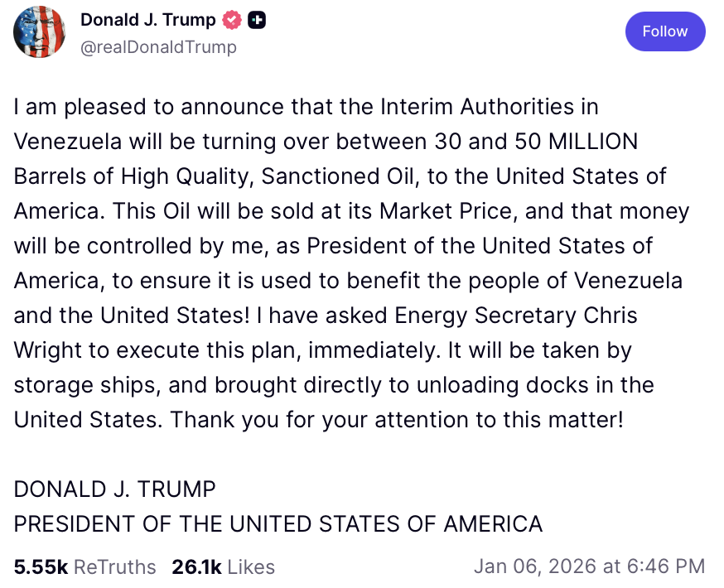Click 'PRESIDENT OF THE UNITED STATES OF AMERICA' line
This screenshot has width=724, height=588.
[x=278, y=523]
